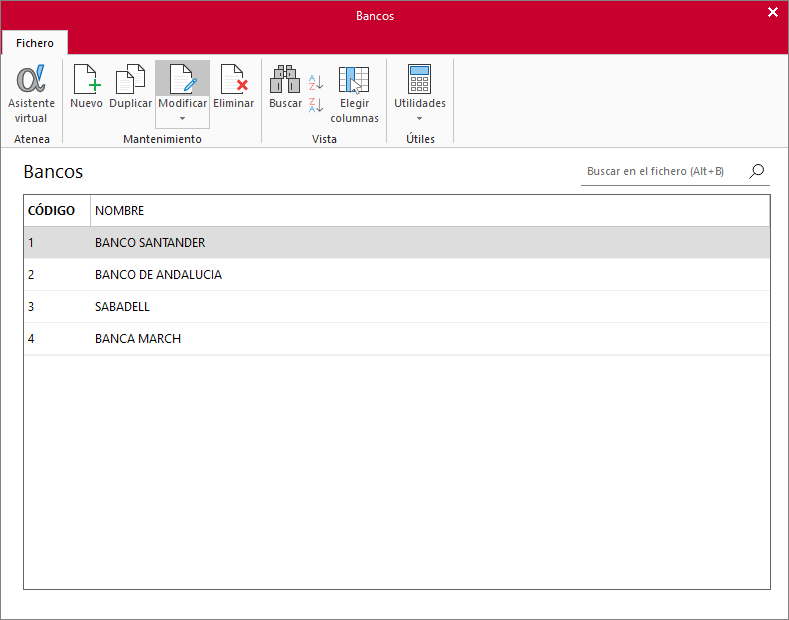
Task: Create a new bank with Nuevo
Action: point(86,87)
